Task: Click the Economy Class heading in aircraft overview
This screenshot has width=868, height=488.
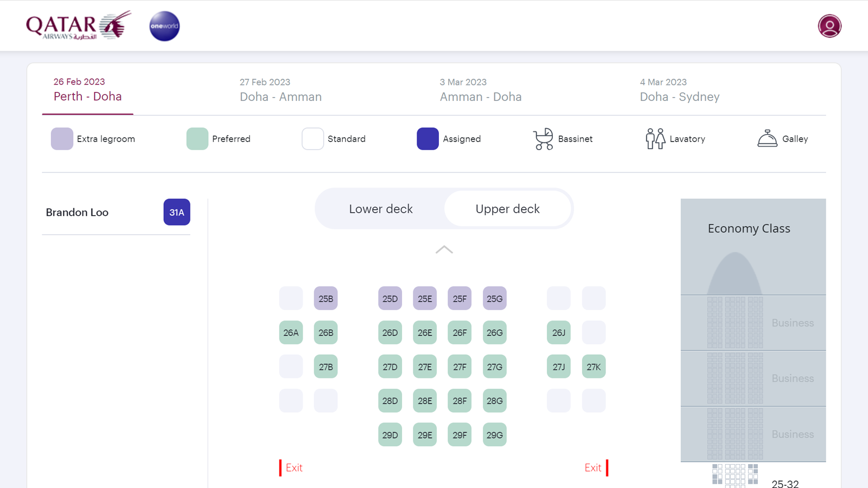Action: [749, 229]
